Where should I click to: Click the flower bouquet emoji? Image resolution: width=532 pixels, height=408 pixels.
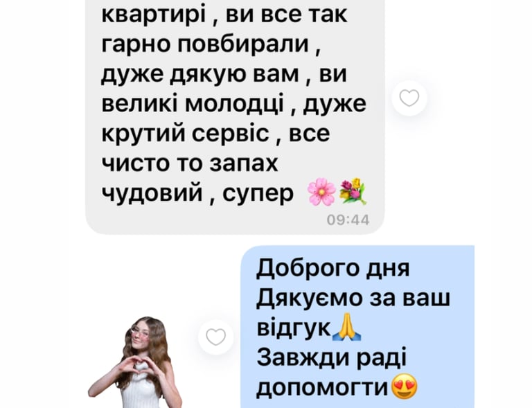pos(353,191)
